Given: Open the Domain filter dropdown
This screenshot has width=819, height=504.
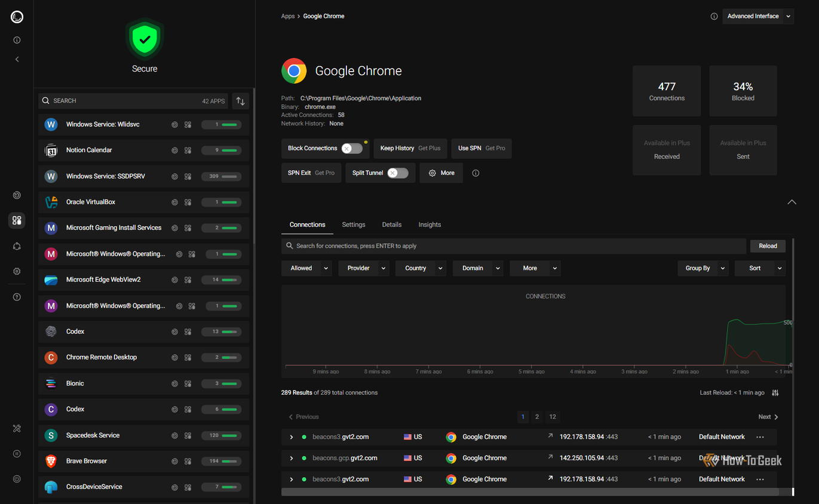Looking at the screenshot, I should [478, 268].
